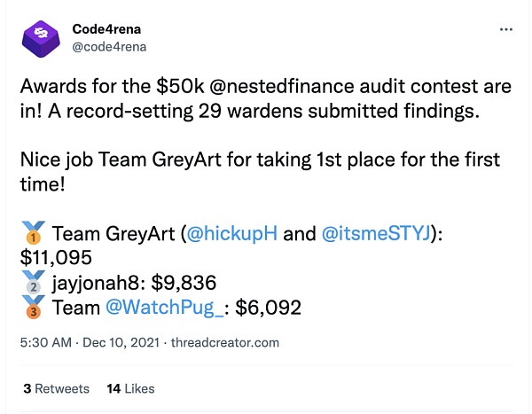View the 14 Likes list

[x=130, y=388]
